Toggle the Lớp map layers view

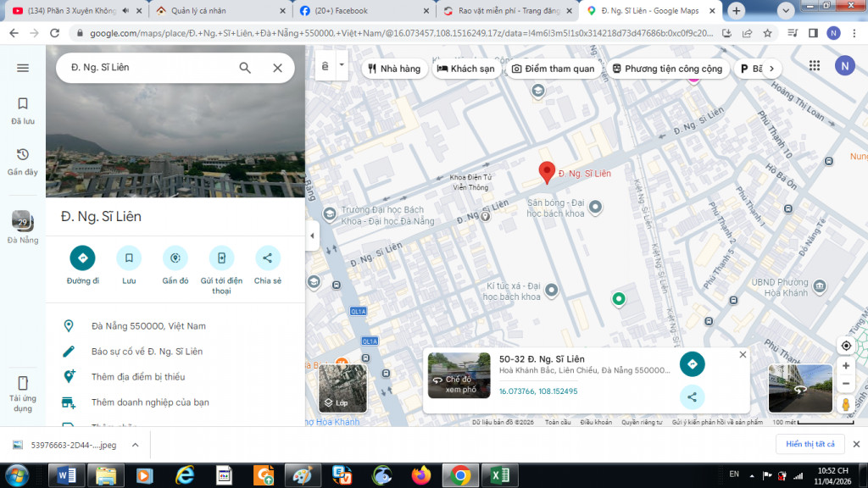tap(342, 388)
